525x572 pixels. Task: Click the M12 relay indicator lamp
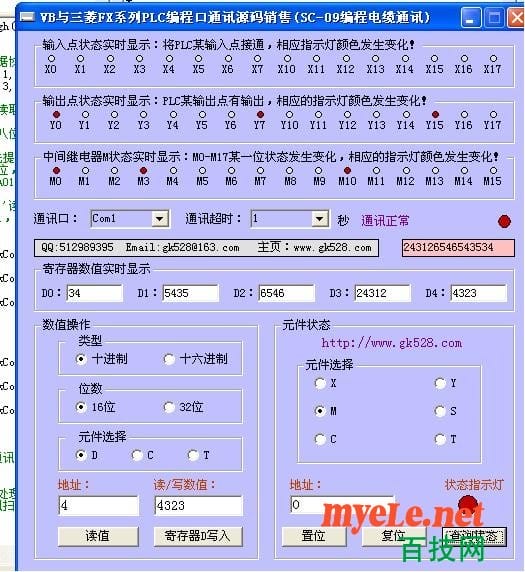click(406, 170)
